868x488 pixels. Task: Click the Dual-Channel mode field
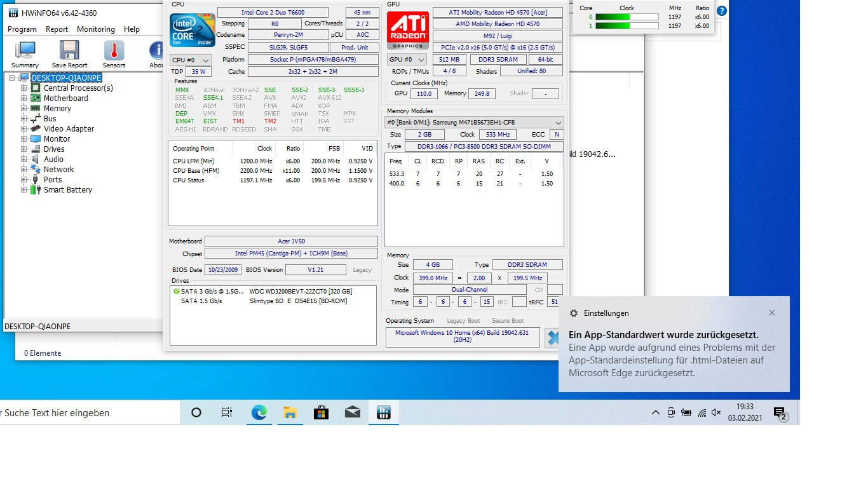coord(470,290)
